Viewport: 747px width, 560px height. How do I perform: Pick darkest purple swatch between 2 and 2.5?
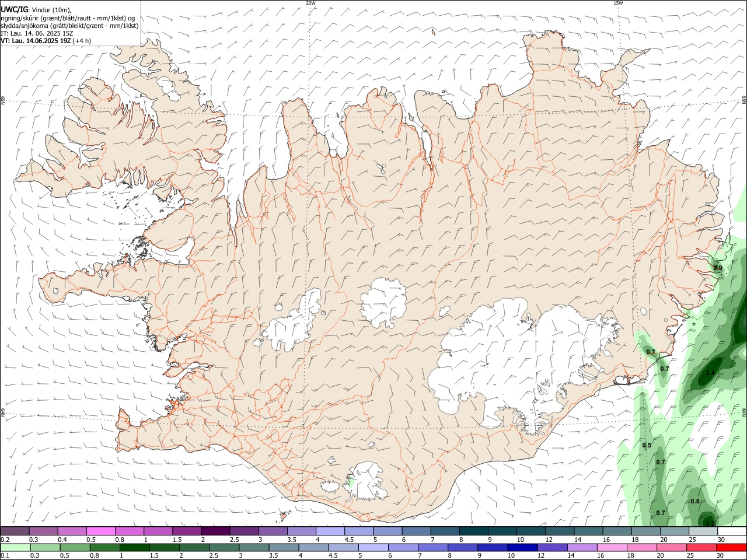215,531
